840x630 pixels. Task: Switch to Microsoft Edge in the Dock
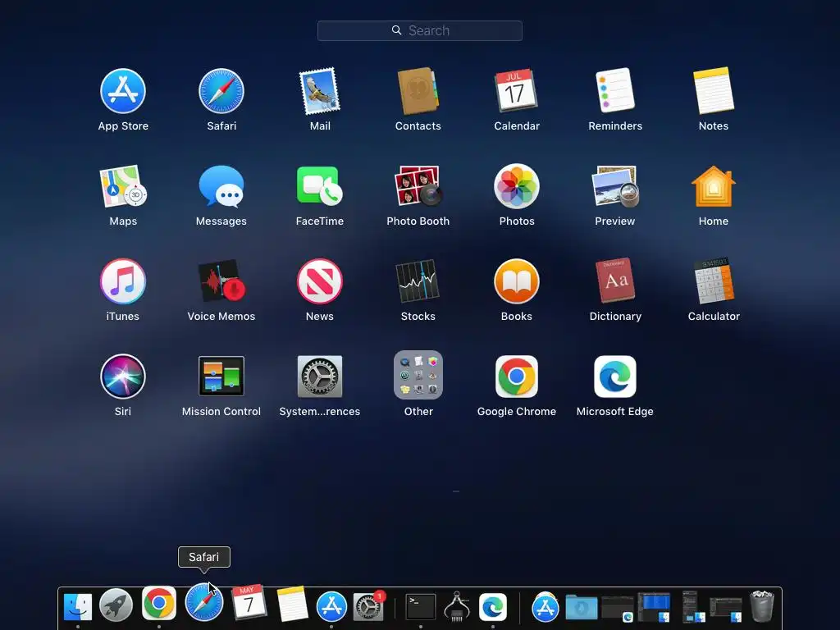pos(493,606)
